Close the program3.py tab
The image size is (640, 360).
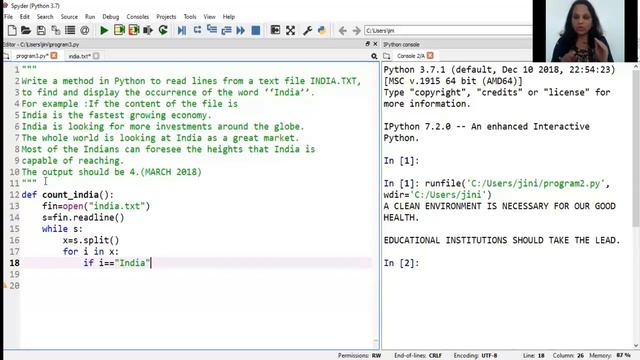pyautogui.click(x=54, y=56)
